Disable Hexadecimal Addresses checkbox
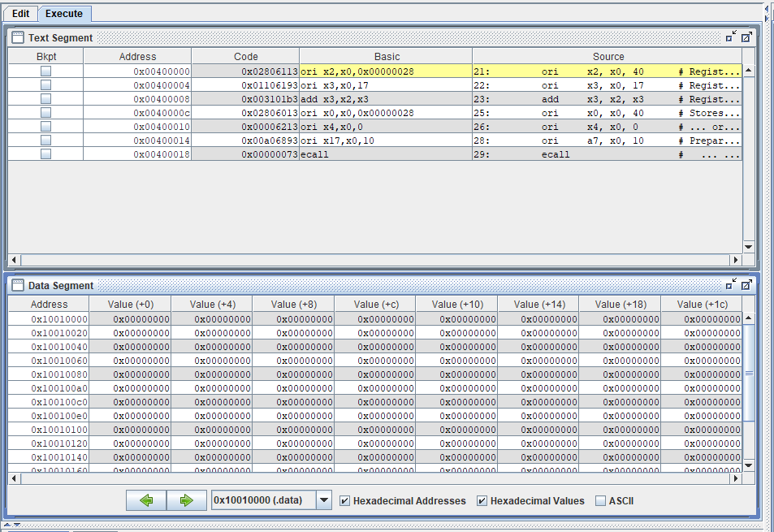Viewport: 774px width, 532px height. [x=344, y=500]
